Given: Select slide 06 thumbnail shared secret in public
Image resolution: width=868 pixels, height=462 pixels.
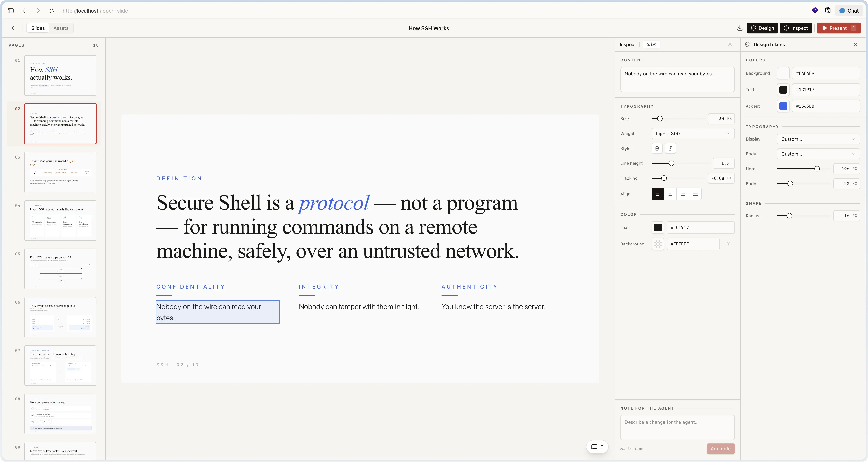Looking at the screenshot, I should click(x=60, y=317).
